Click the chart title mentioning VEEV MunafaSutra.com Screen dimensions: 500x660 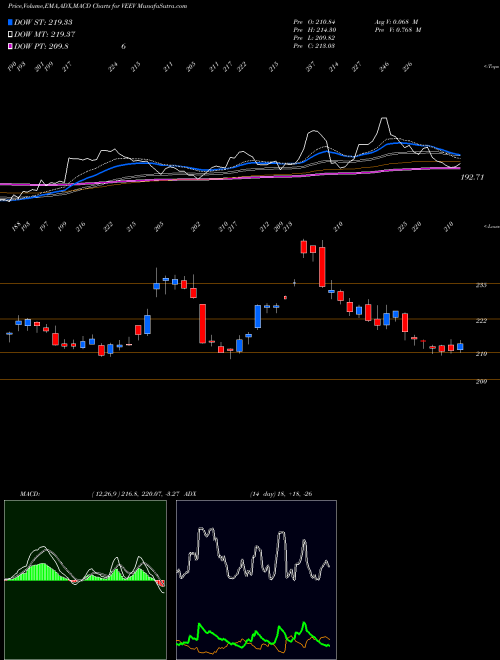click(x=98, y=6)
